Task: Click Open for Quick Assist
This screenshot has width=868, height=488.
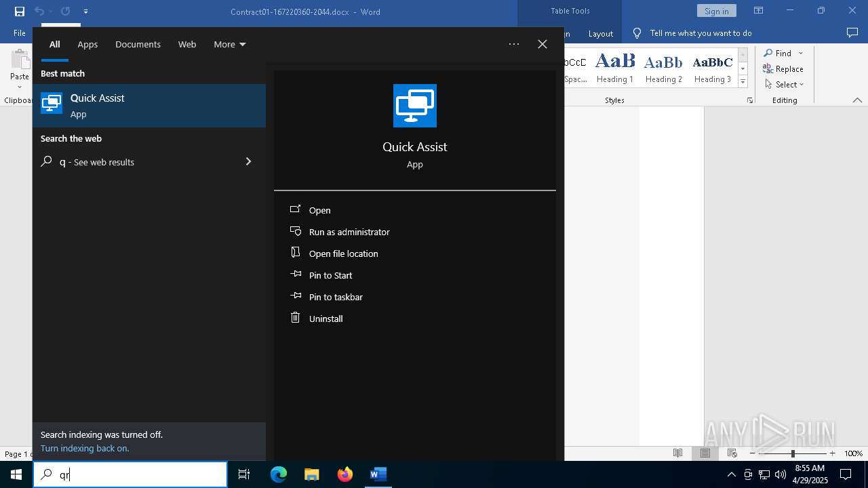Action: tap(319, 210)
